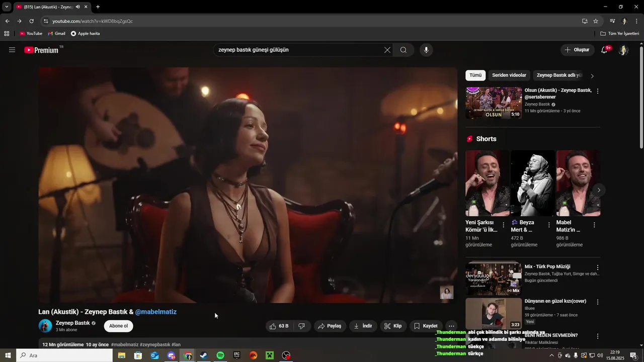Open the YouTube hamburger guide menu
The height and width of the screenshot is (362, 644).
[12, 50]
